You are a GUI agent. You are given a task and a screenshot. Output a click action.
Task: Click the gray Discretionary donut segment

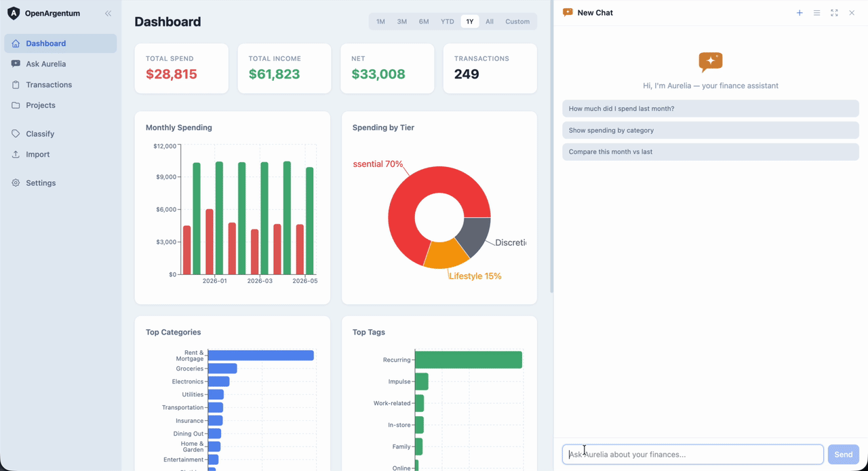pyautogui.click(x=476, y=235)
